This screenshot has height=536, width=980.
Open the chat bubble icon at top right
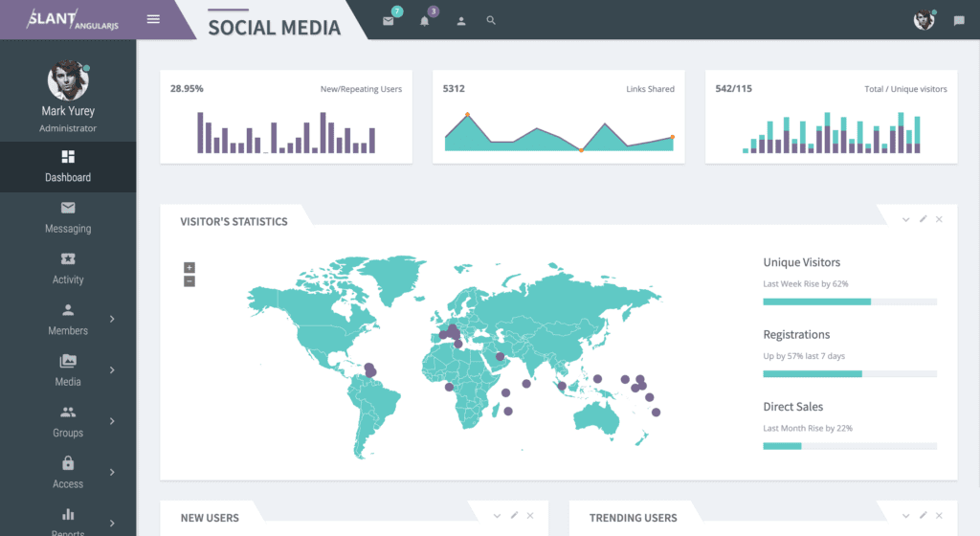[x=959, y=20]
